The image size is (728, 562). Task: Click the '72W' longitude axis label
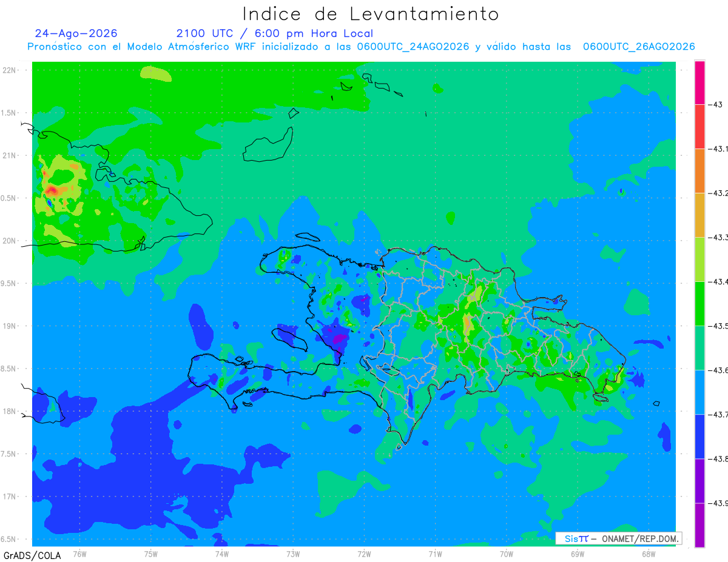(x=364, y=555)
